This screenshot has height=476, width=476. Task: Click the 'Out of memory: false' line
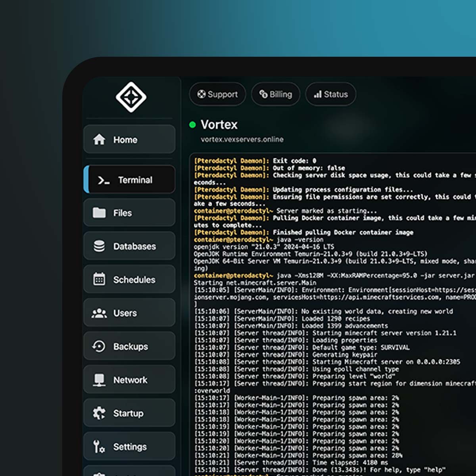(269, 168)
